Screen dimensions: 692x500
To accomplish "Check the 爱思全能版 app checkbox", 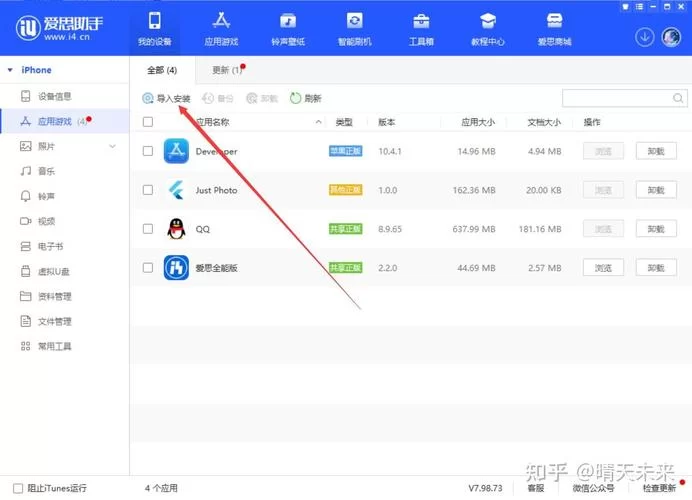I will coord(148,267).
